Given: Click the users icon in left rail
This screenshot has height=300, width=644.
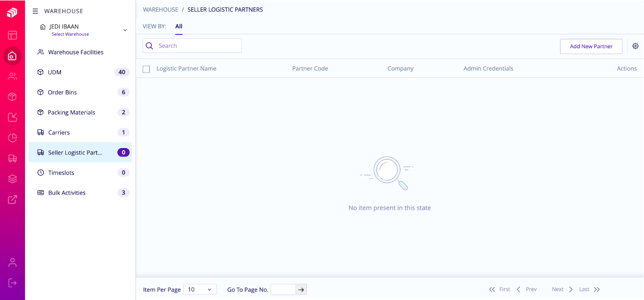Looking at the screenshot, I should pyautogui.click(x=12, y=76).
